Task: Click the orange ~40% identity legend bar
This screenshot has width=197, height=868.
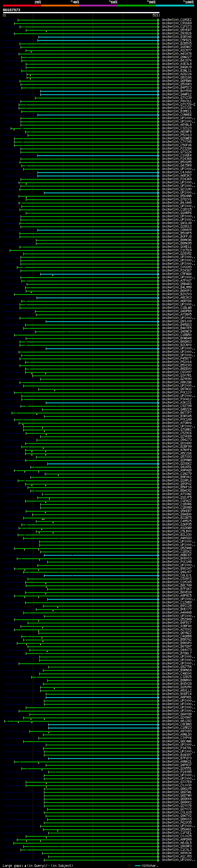Action: (x=60, y=6)
